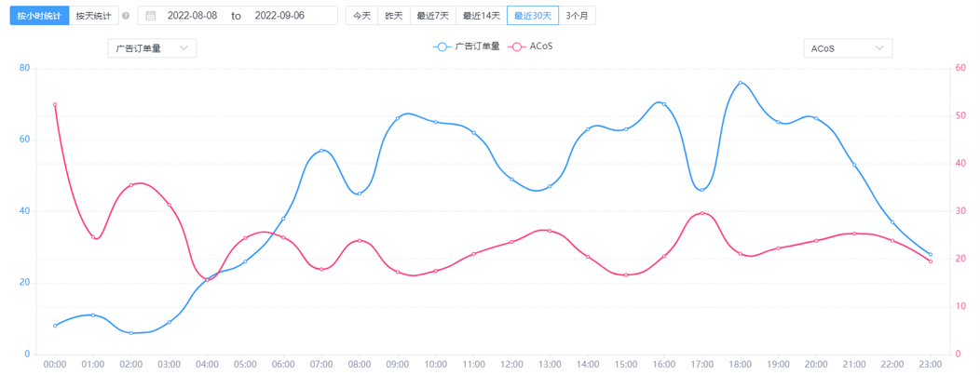Screen dimensions: 980x375
Task: Click the start date field 2022-08-08
Action: (192, 16)
